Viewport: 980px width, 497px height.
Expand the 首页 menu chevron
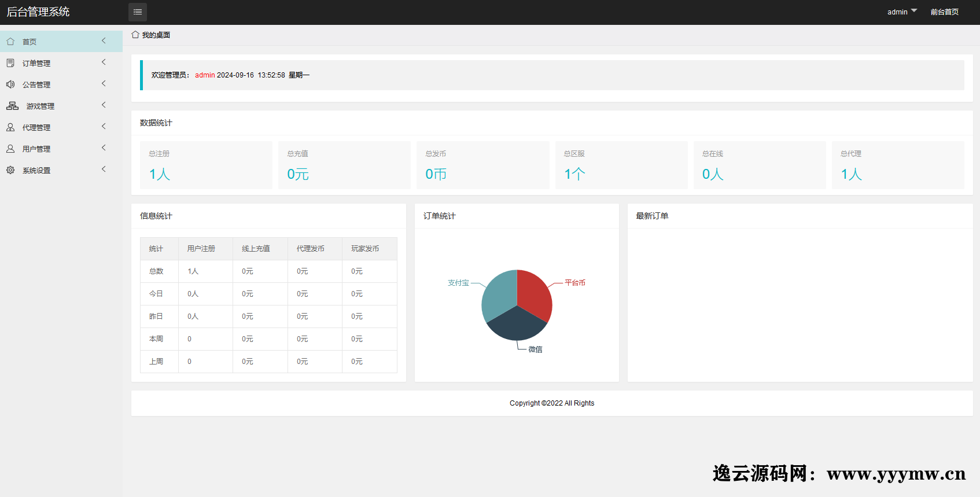point(104,41)
